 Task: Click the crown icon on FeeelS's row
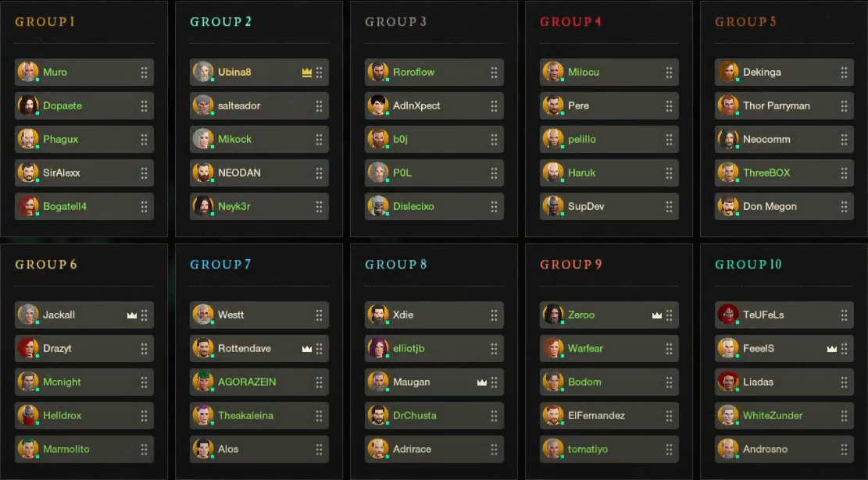[832, 349]
